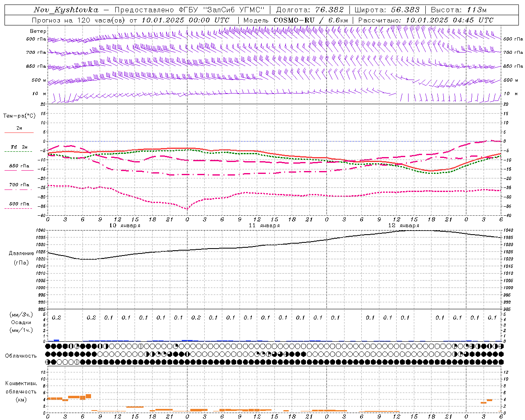Click the 'Тем-ра(°C)' axis title
The width and height of the screenshot is (525, 420).
pyautogui.click(x=19, y=116)
